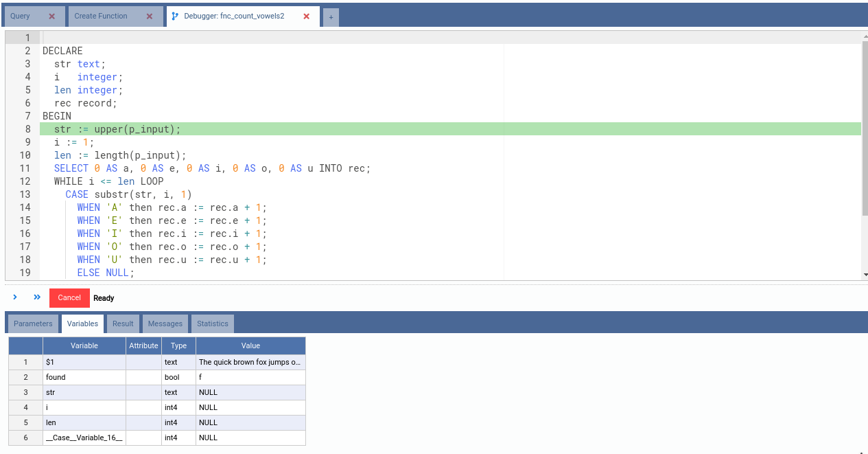
Task: Click the debugger branch icon in tab
Action: coord(175,16)
